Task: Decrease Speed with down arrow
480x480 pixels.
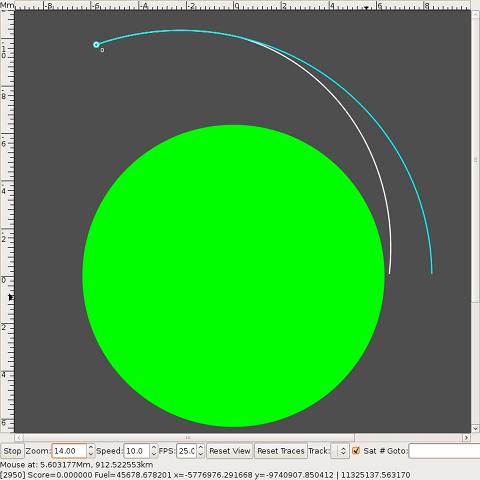Action: (x=154, y=455)
